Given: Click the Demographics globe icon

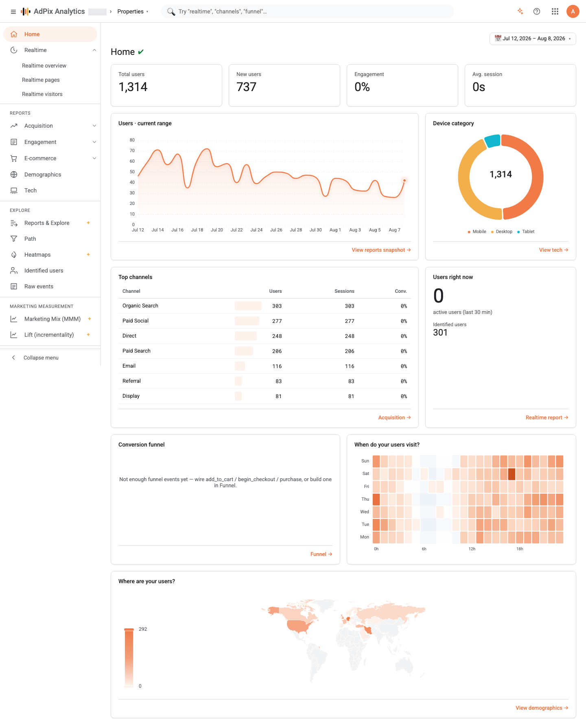Looking at the screenshot, I should pos(14,174).
